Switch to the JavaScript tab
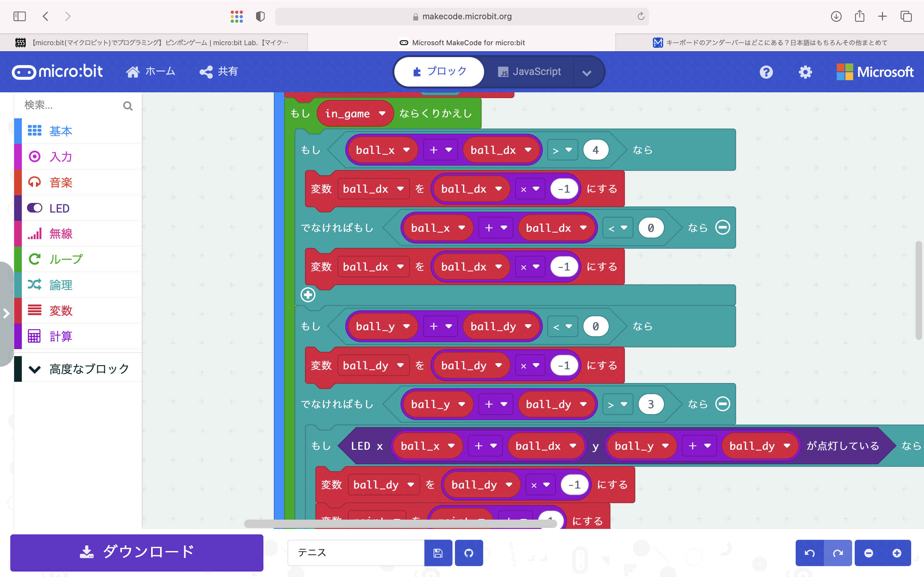The width and height of the screenshot is (924, 577). pos(536,71)
